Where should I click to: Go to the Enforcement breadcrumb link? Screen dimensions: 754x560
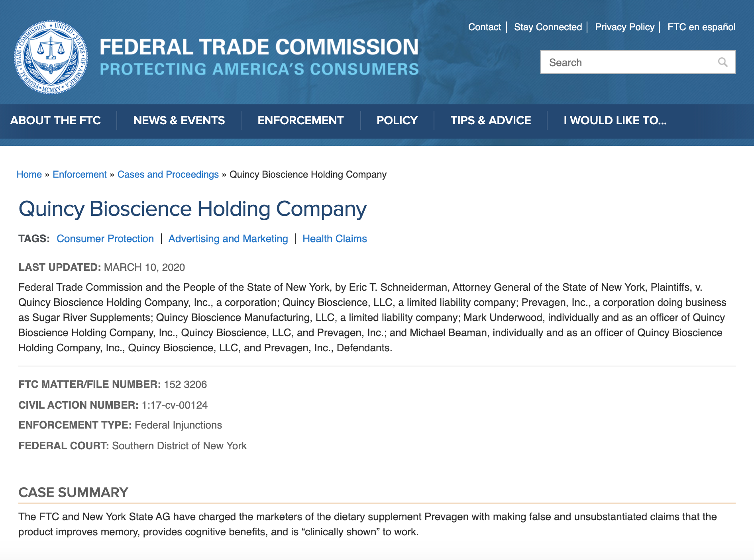(x=80, y=174)
